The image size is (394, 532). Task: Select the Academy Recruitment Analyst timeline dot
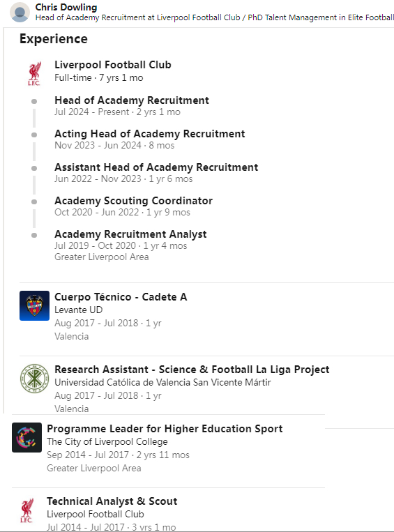[x=34, y=235]
